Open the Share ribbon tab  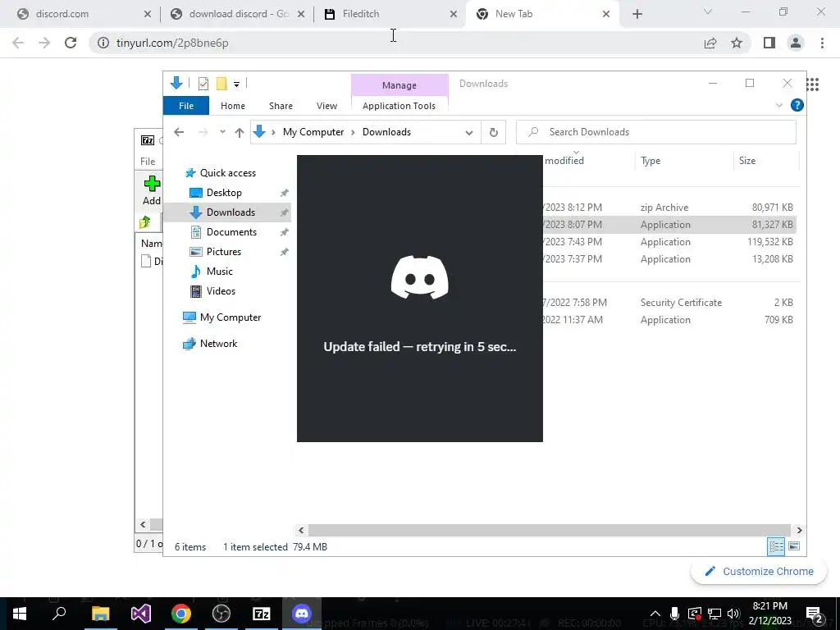[x=281, y=106]
